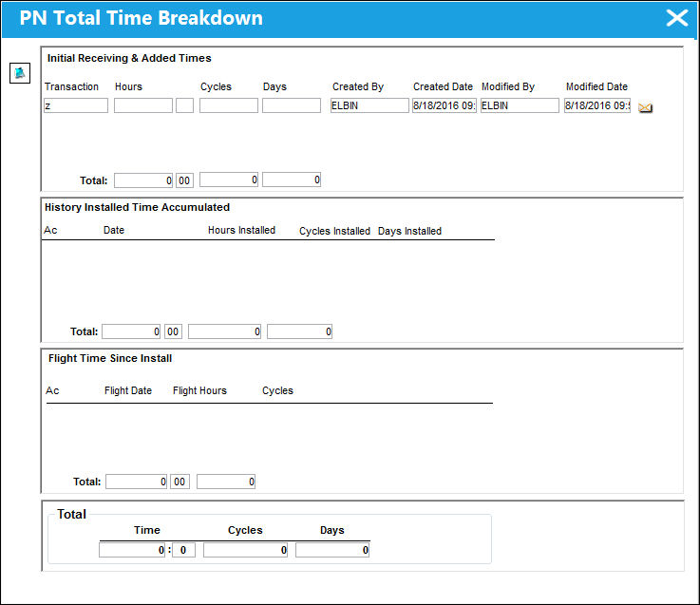Click the History Installed Time Accumulated heading

[137, 207]
